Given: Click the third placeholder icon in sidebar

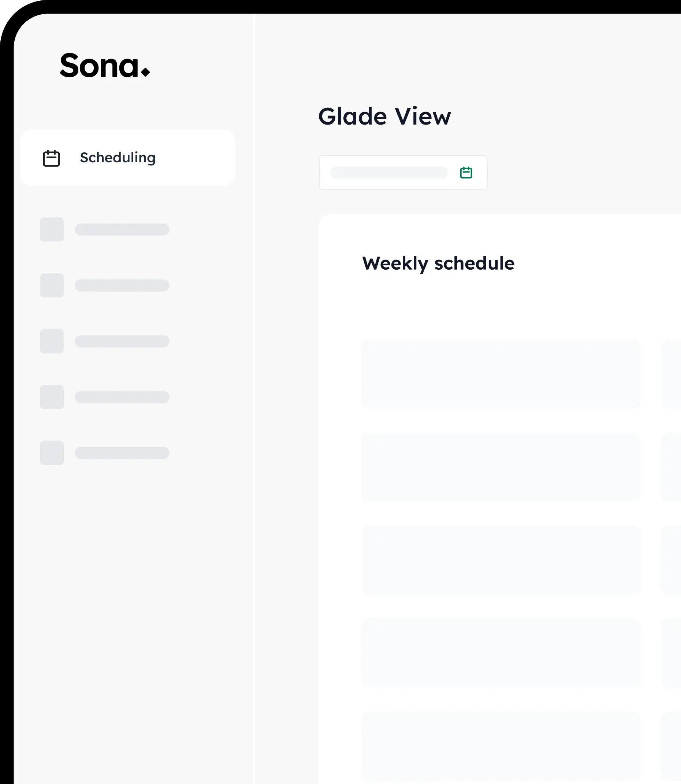Looking at the screenshot, I should (52, 341).
